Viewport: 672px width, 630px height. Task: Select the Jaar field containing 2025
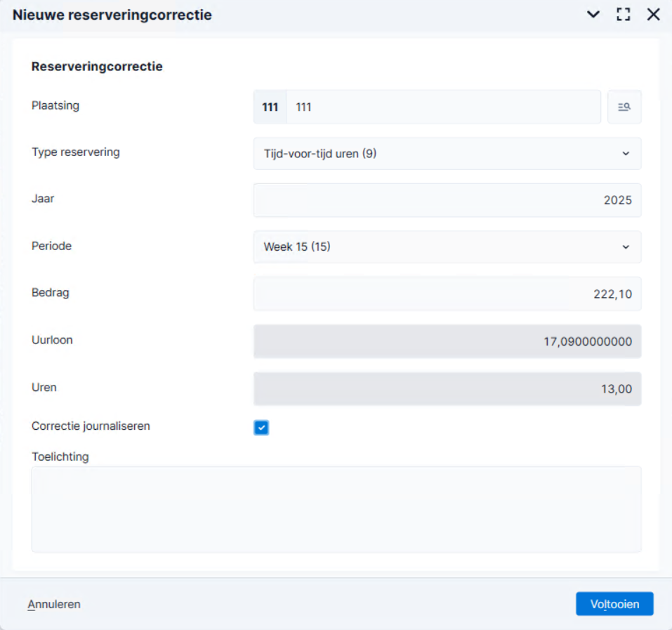click(447, 200)
